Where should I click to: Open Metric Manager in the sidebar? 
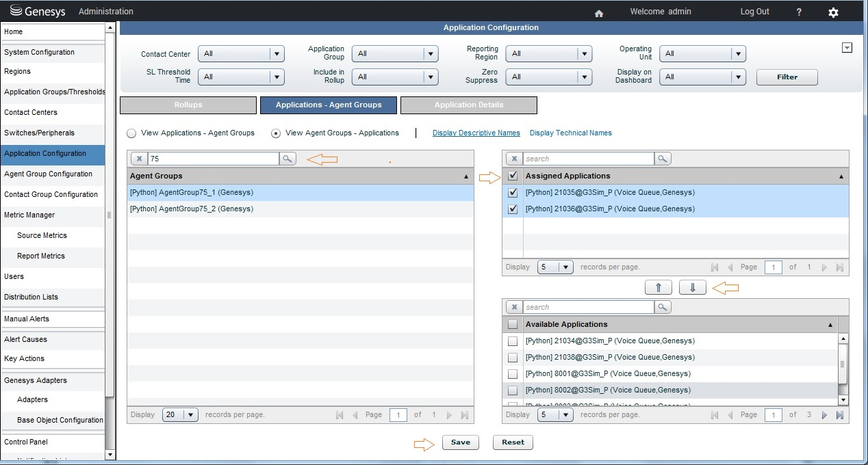(53, 215)
